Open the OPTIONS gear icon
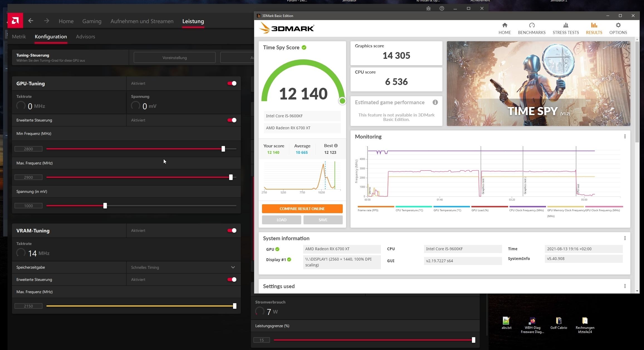Screen dimensions: 644x350 (x=618, y=25)
